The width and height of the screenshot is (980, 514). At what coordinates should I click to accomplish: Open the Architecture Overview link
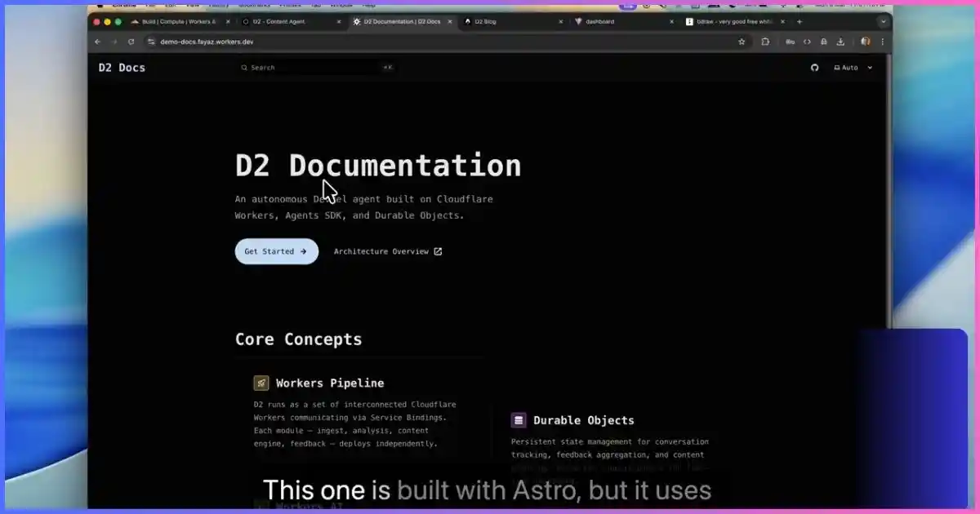point(388,251)
